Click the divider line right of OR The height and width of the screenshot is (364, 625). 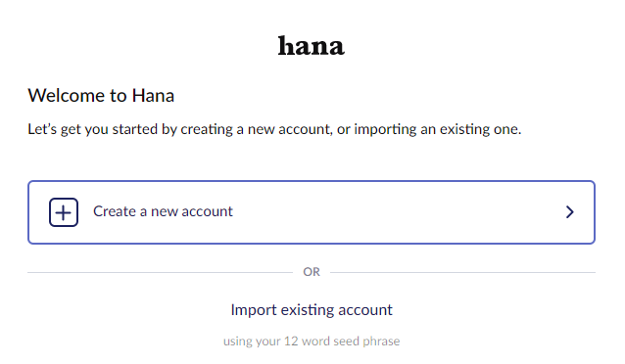(462, 272)
